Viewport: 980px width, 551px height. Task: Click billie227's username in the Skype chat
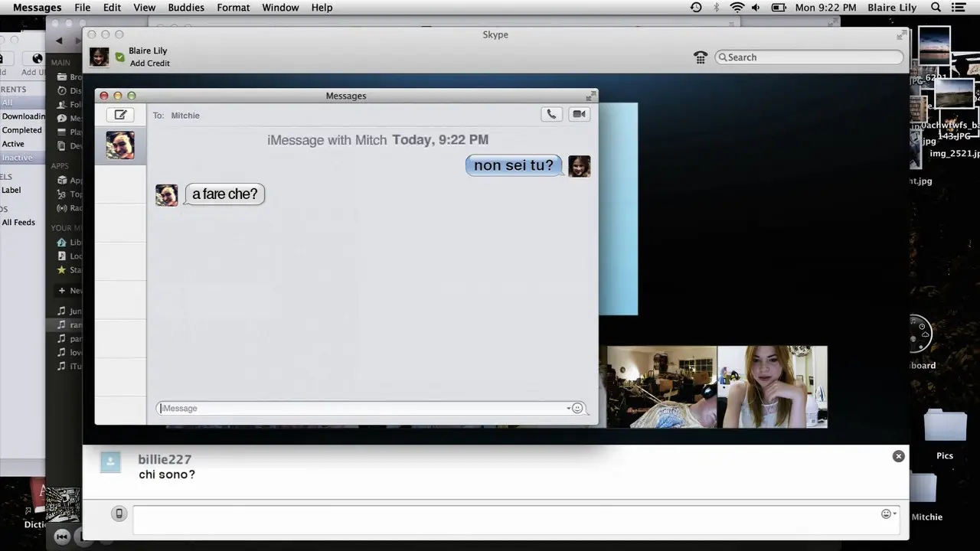pyautogui.click(x=165, y=459)
